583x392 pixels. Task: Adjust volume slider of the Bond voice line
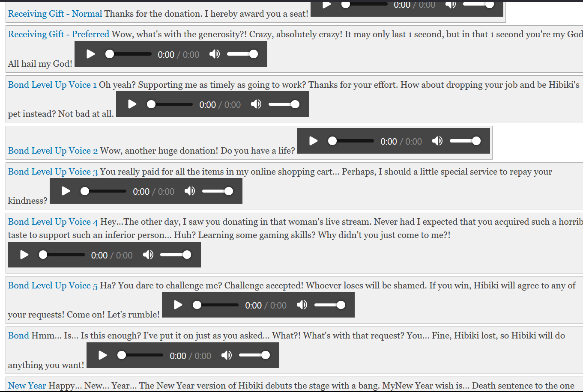click(x=254, y=355)
